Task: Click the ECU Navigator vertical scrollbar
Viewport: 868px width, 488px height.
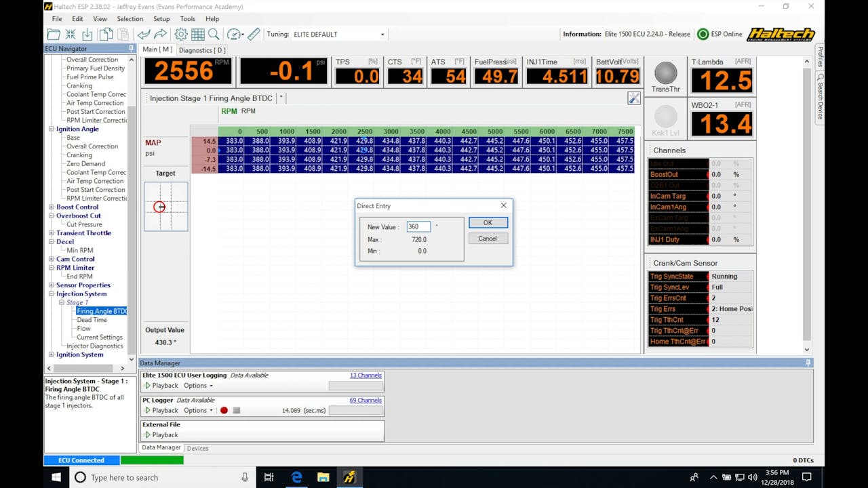Action: pos(132,203)
